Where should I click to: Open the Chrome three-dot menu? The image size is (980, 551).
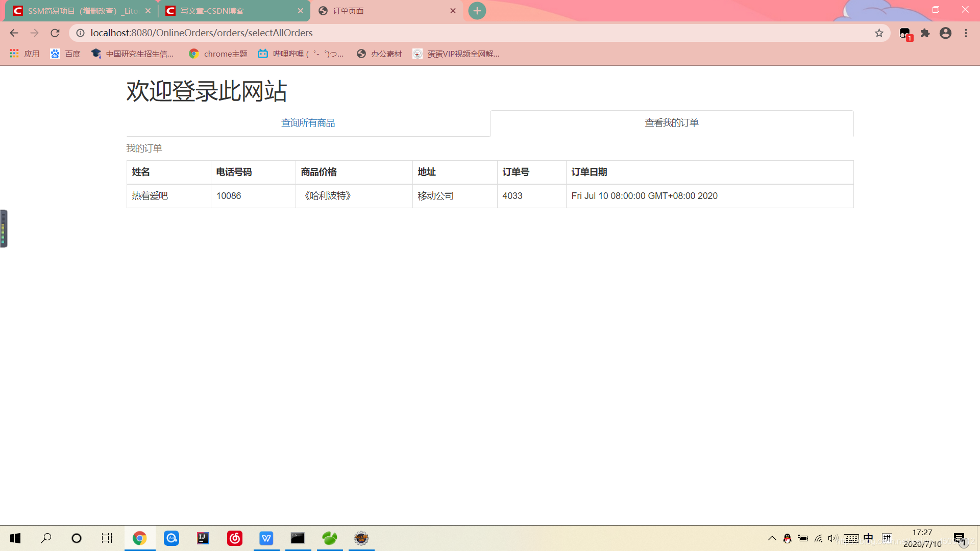click(966, 33)
